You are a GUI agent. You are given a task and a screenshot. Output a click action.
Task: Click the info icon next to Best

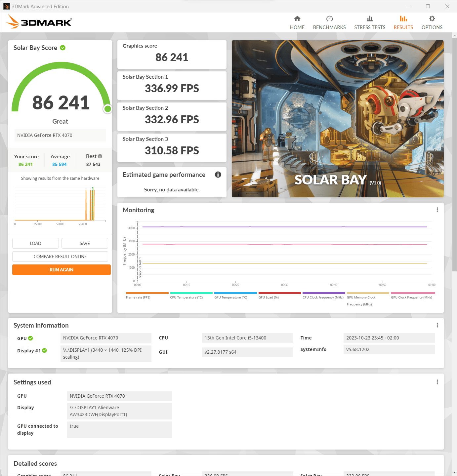(100, 156)
